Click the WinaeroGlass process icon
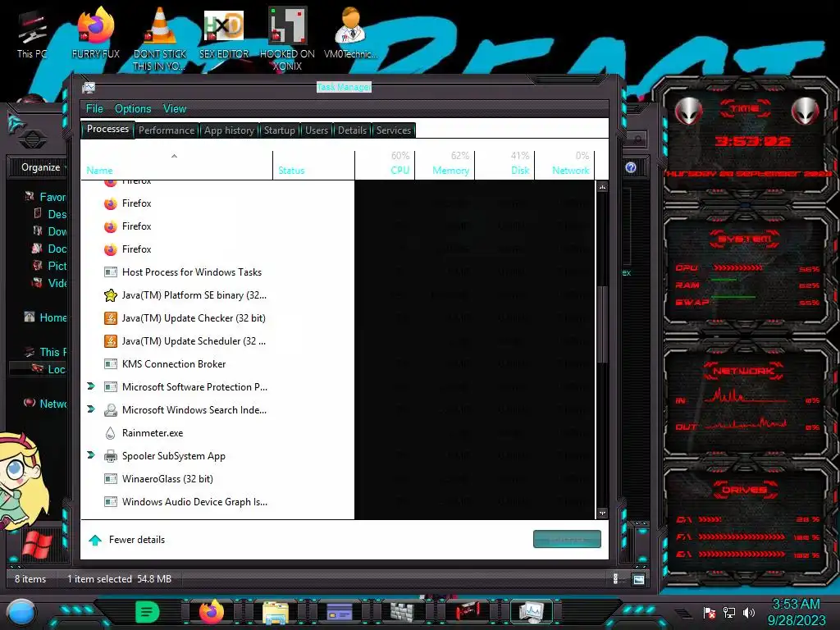840x630 pixels. [x=111, y=479]
